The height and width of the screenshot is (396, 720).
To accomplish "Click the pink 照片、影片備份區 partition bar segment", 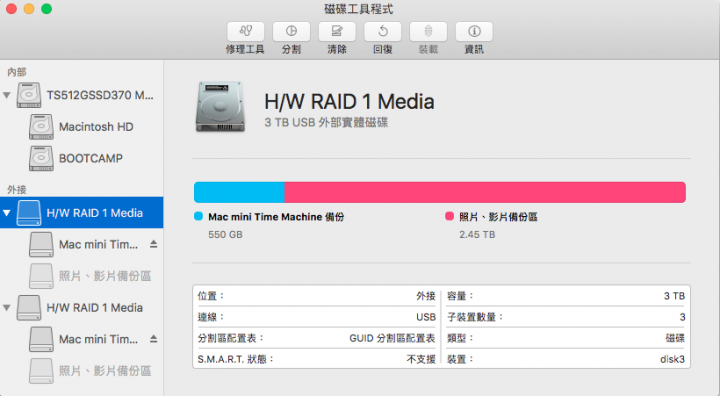I will pyautogui.click(x=485, y=192).
